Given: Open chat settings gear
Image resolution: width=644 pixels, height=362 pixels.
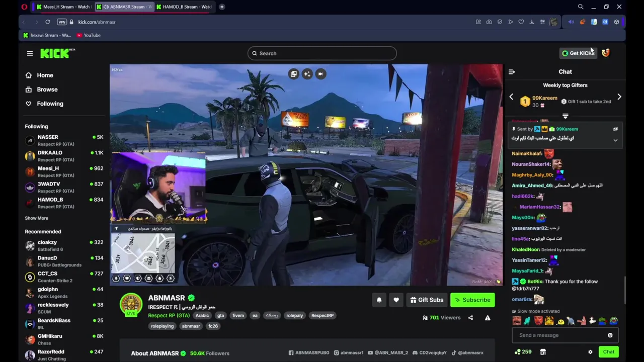Looking at the screenshot, I should click(590, 352).
